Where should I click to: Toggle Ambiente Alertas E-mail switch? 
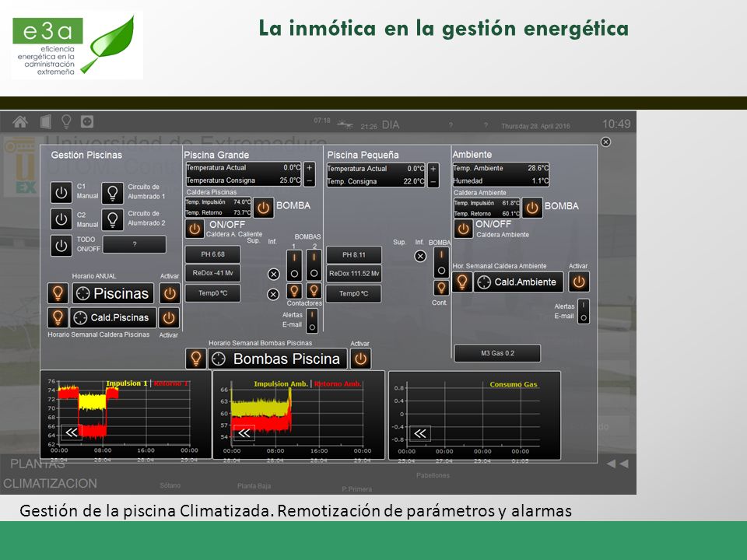point(584,311)
